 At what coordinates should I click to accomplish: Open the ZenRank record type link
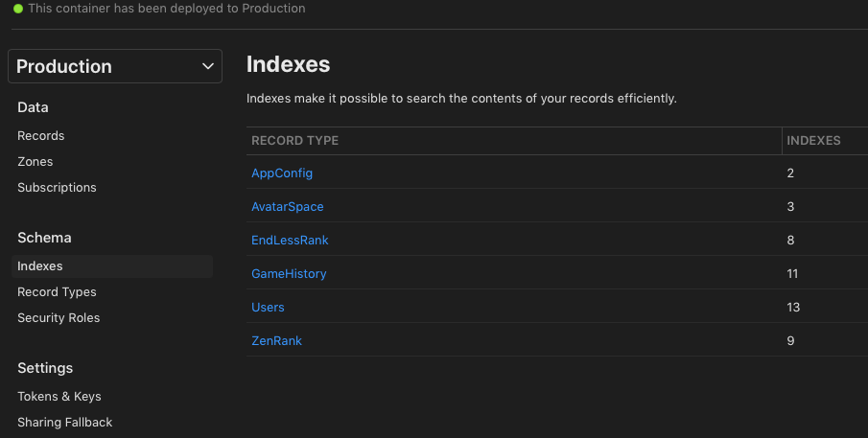click(277, 340)
